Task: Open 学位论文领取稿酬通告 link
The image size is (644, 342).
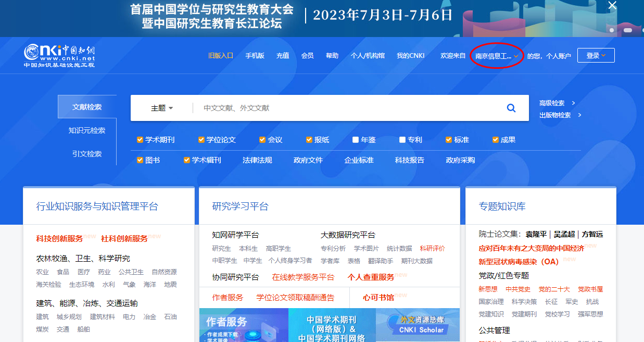Action: click(x=295, y=298)
